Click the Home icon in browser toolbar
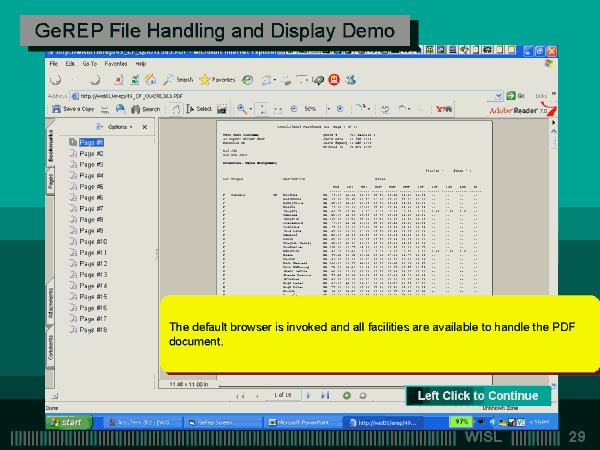 148,79
